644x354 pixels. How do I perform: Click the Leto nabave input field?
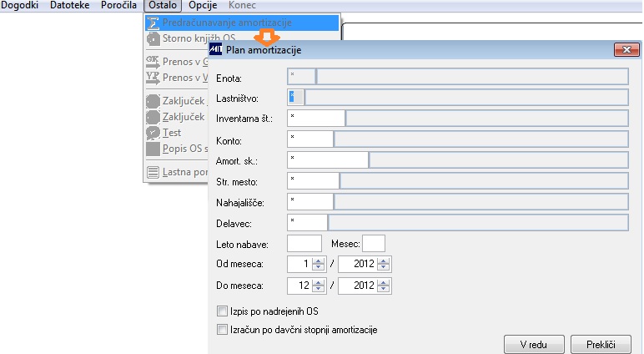tap(304, 244)
